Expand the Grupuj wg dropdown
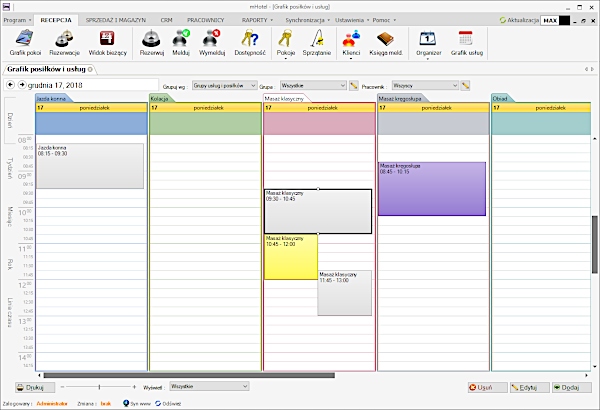Image resolution: width=600 pixels, height=410 pixels. pyautogui.click(x=224, y=86)
